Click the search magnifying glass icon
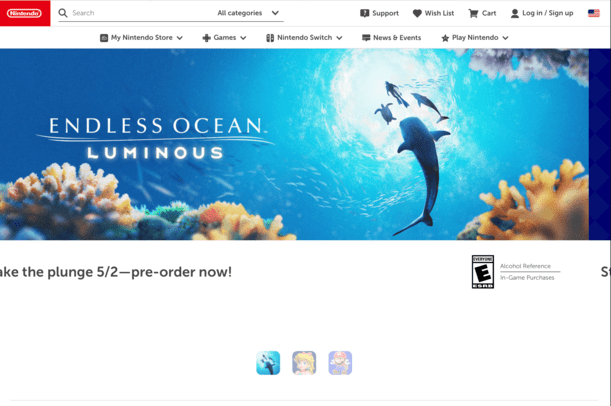The height and width of the screenshot is (406, 611). (x=63, y=13)
